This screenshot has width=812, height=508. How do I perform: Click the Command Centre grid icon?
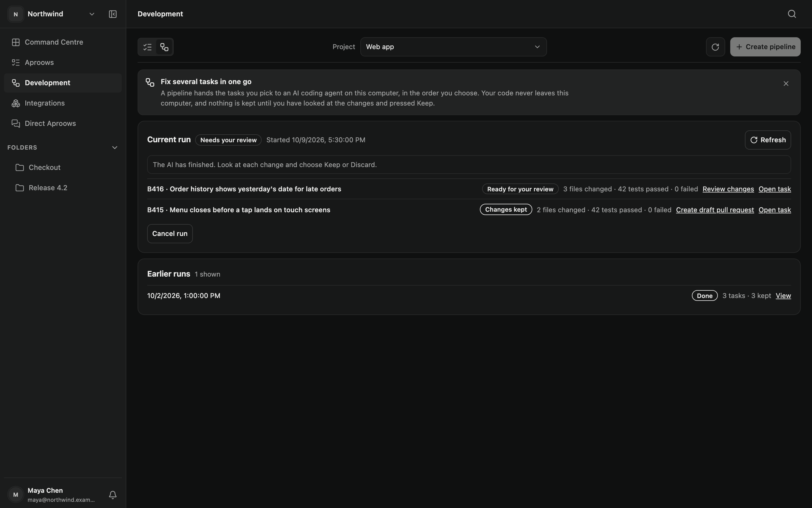point(16,42)
